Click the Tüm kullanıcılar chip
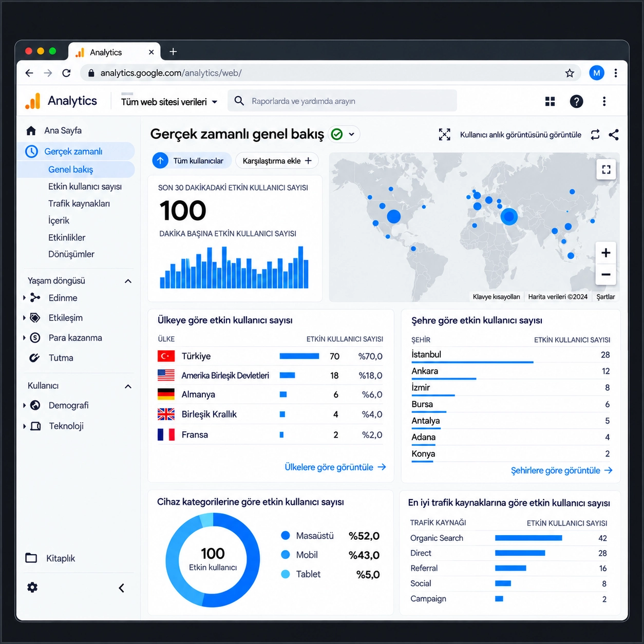The image size is (644, 644). click(x=192, y=161)
